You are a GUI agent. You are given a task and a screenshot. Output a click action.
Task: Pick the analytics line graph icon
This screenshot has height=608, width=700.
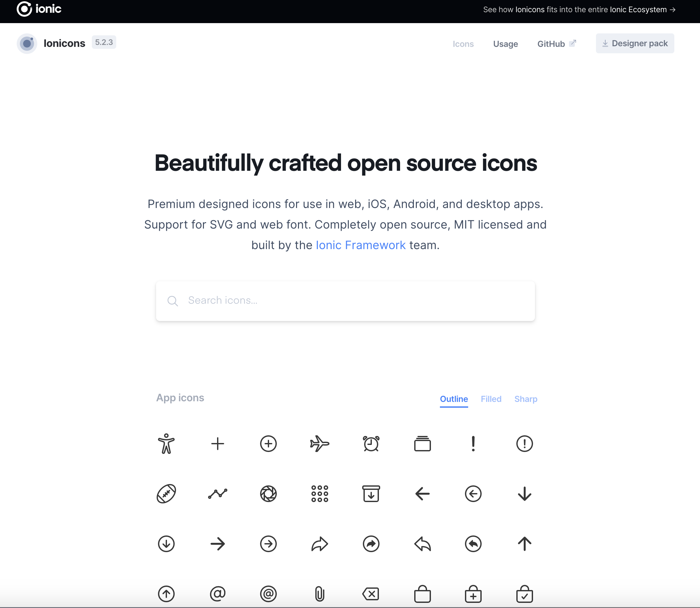pyautogui.click(x=217, y=494)
